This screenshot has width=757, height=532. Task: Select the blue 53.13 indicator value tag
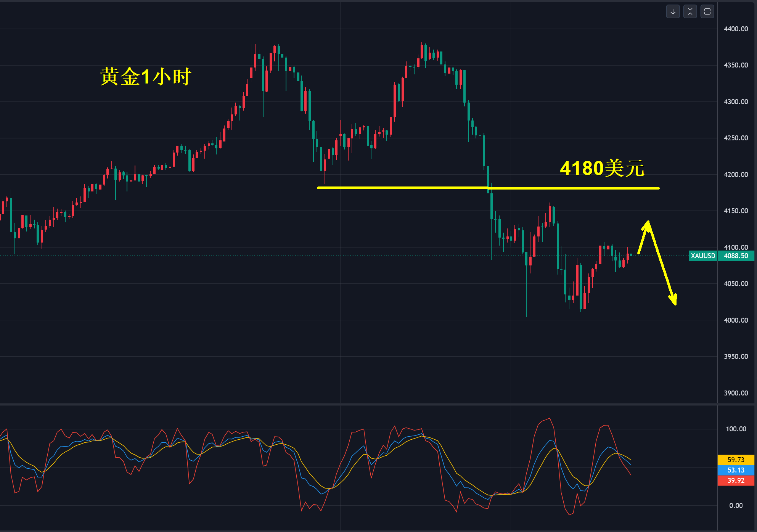point(736,470)
